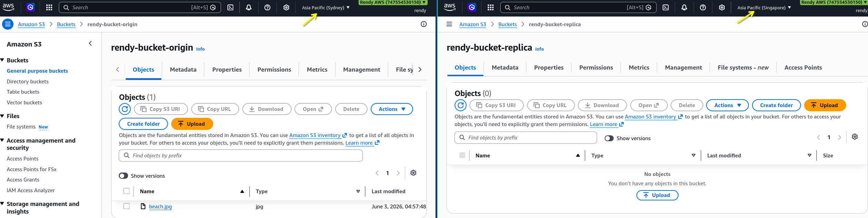Open the Actions dropdown in the replica bucket
This screenshot has width=868, height=218.
727,105
